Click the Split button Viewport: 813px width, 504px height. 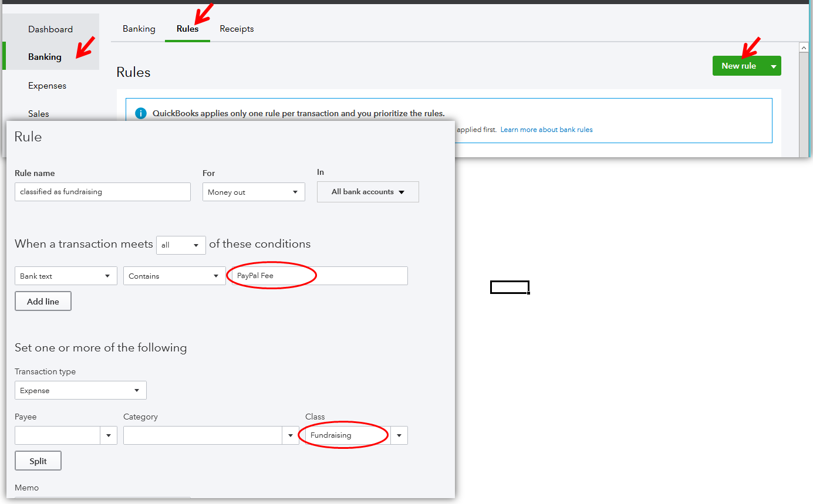pyautogui.click(x=38, y=461)
